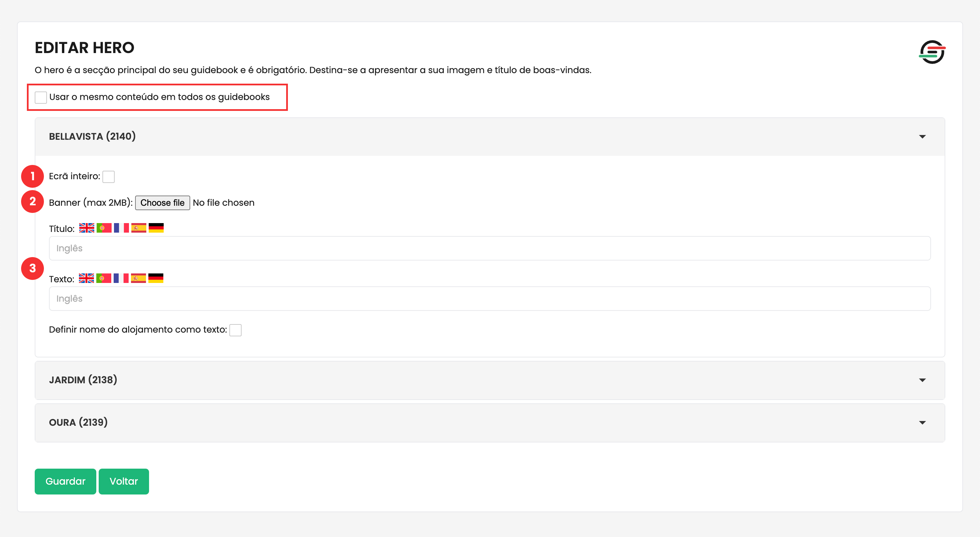The width and height of the screenshot is (980, 537).
Task: Click the circular S logo icon
Action: [x=932, y=52]
